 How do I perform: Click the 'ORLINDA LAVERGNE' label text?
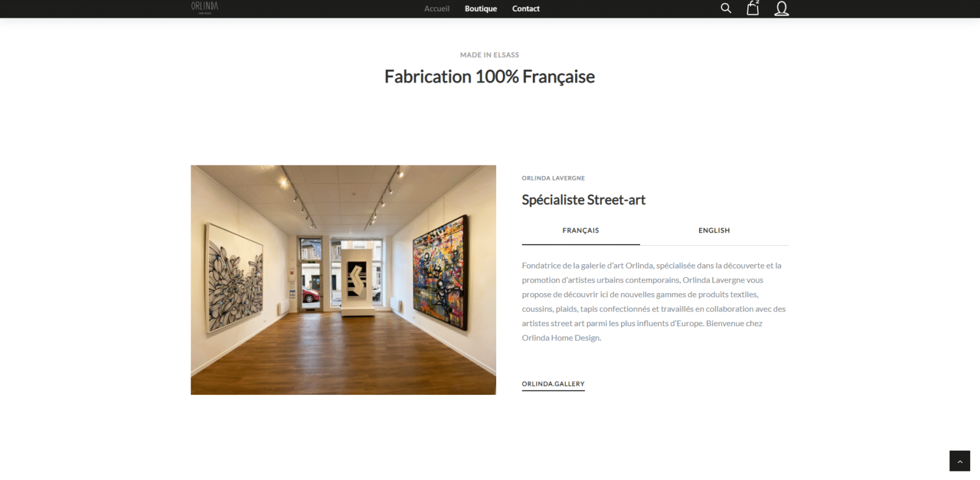553,178
